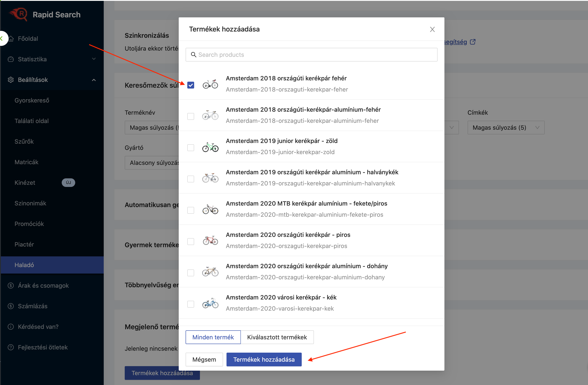588x385 pixels.
Task: Close the Termékek hozzáadása dialog
Action: (x=432, y=29)
